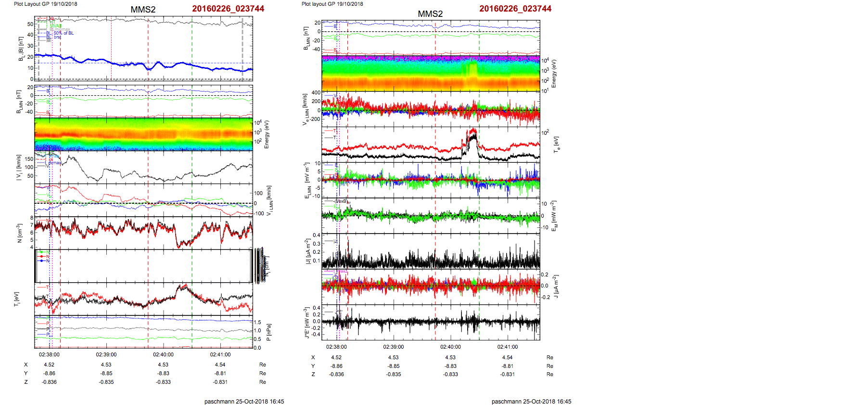Click the 'MVAB' legend entry in top-left panel
The height and width of the screenshot is (405, 868).
(x=56, y=26)
